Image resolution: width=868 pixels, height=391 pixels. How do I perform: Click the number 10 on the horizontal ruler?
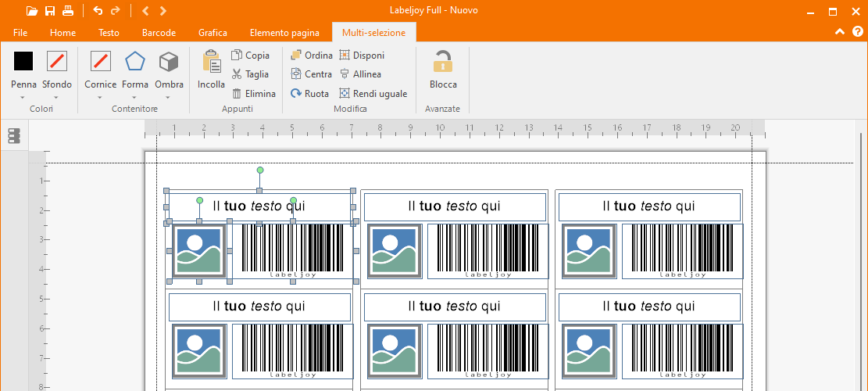440,127
